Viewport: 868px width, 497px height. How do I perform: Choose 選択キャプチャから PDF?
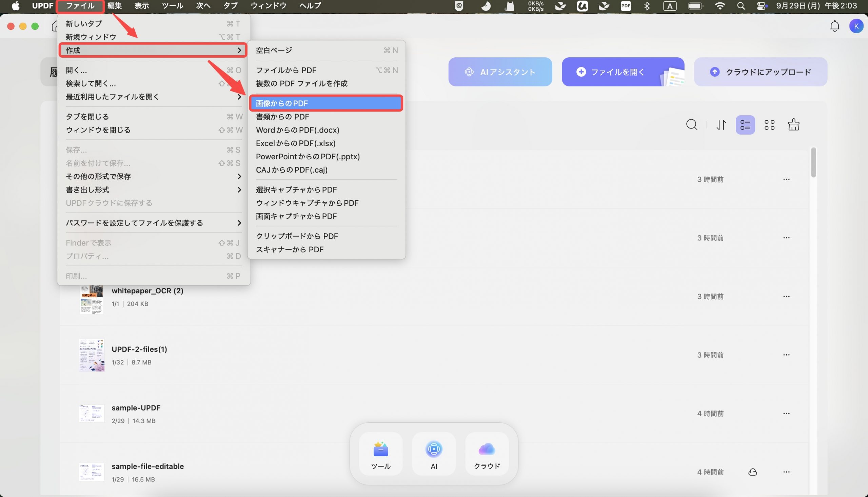[x=326, y=190]
